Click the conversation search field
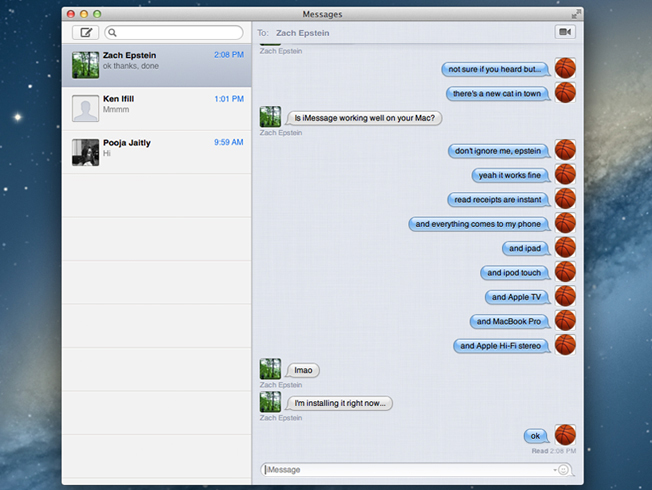 pyautogui.click(x=175, y=33)
